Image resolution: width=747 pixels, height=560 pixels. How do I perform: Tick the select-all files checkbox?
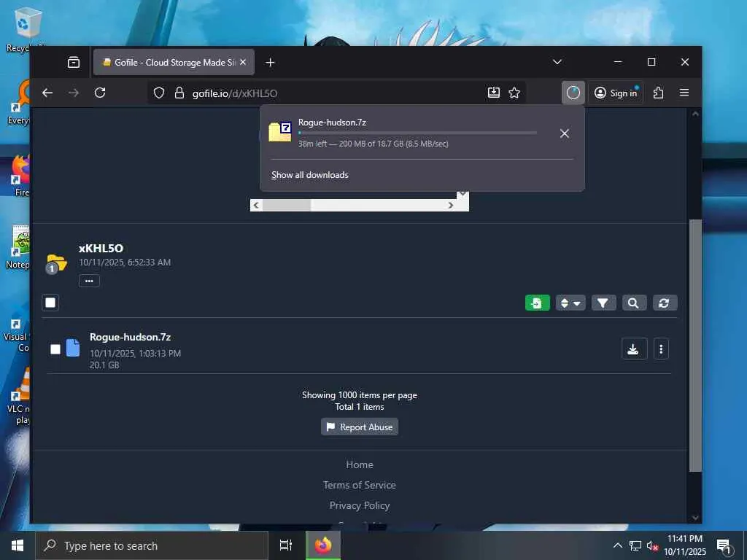tap(50, 303)
